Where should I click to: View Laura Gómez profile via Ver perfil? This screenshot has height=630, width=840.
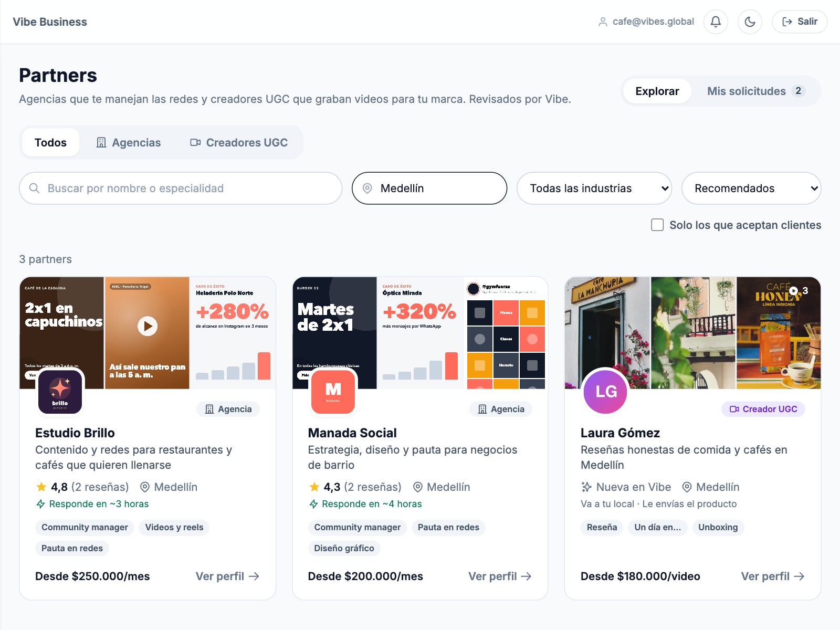coord(773,576)
